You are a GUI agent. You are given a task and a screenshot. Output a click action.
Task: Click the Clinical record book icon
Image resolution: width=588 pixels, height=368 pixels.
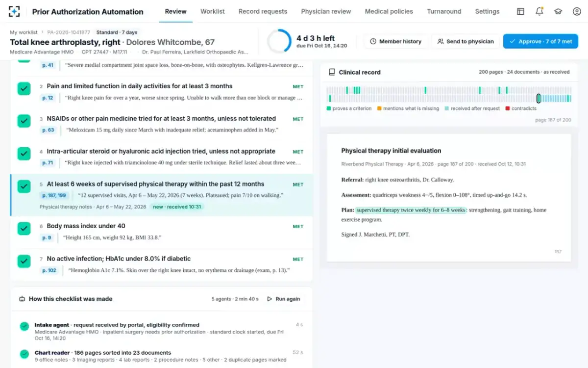tap(332, 72)
